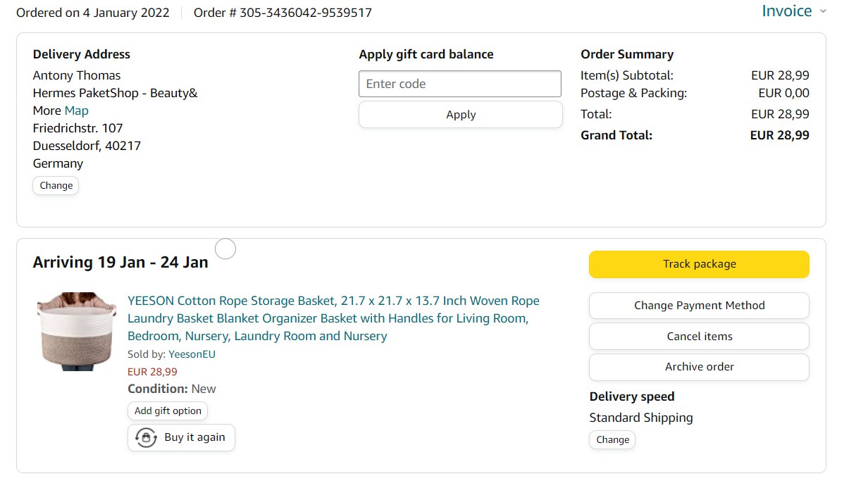Add a gift option to the item

tap(168, 411)
